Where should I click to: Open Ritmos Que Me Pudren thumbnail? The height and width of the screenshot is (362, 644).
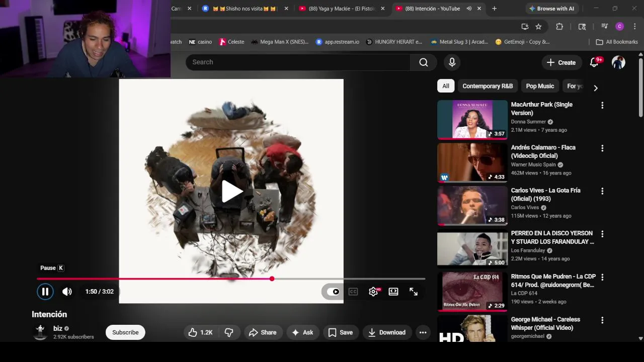(472, 292)
